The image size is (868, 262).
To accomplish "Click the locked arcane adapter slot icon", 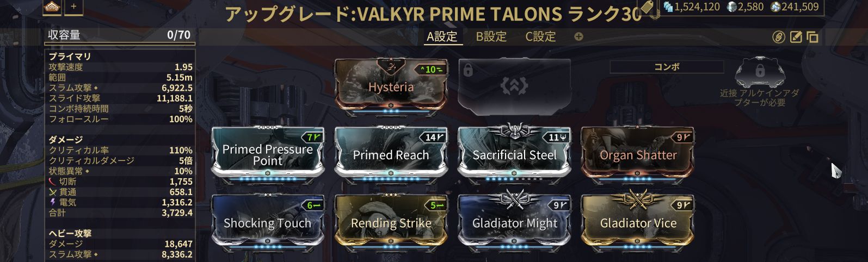I will click(760, 72).
